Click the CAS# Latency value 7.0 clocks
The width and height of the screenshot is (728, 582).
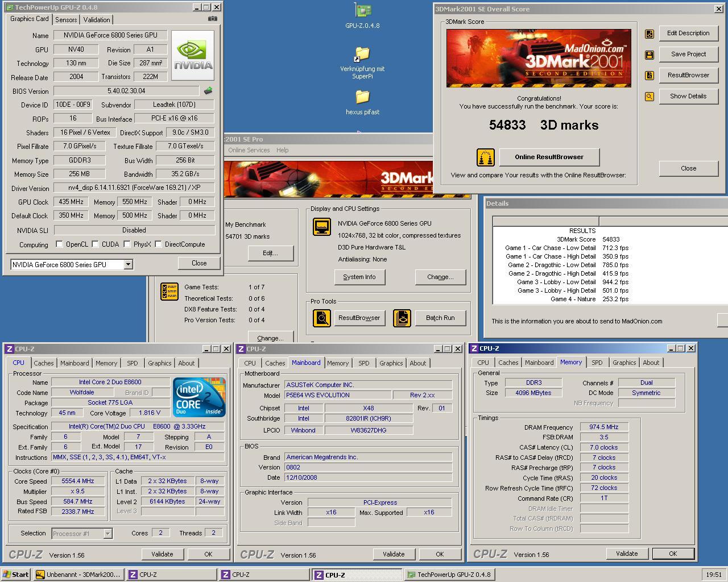[x=604, y=447]
